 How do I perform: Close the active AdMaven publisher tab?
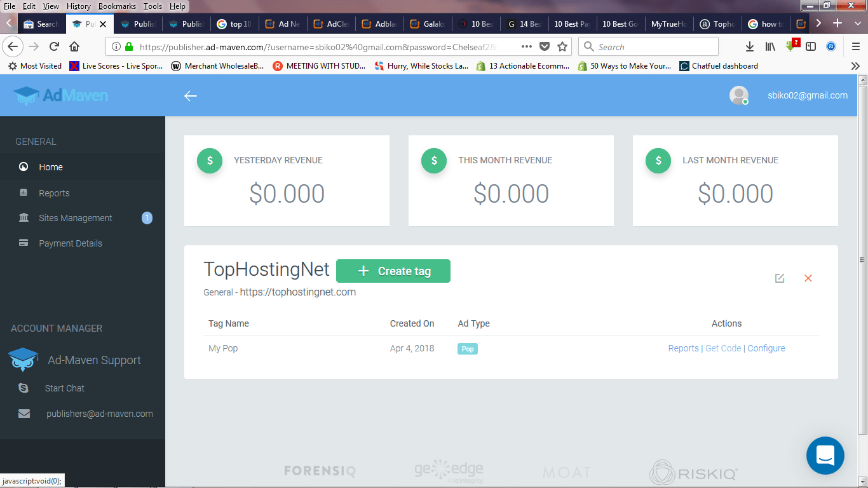coord(103,24)
